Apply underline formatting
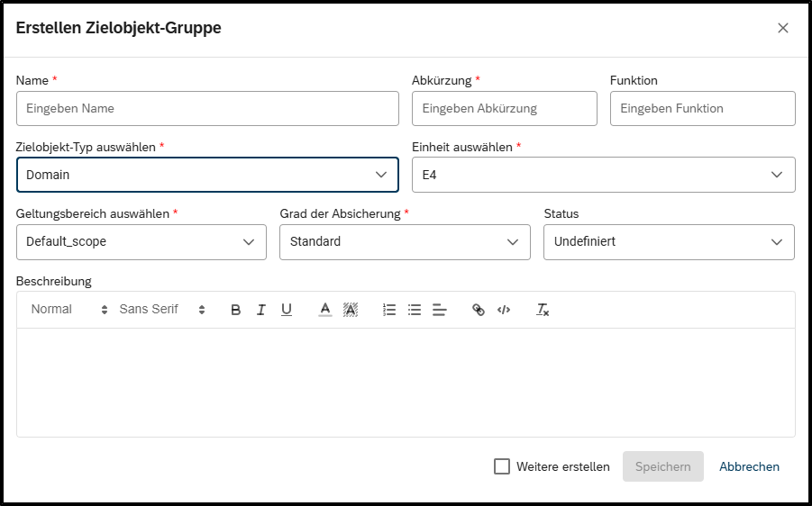This screenshot has width=812, height=506. [x=287, y=310]
